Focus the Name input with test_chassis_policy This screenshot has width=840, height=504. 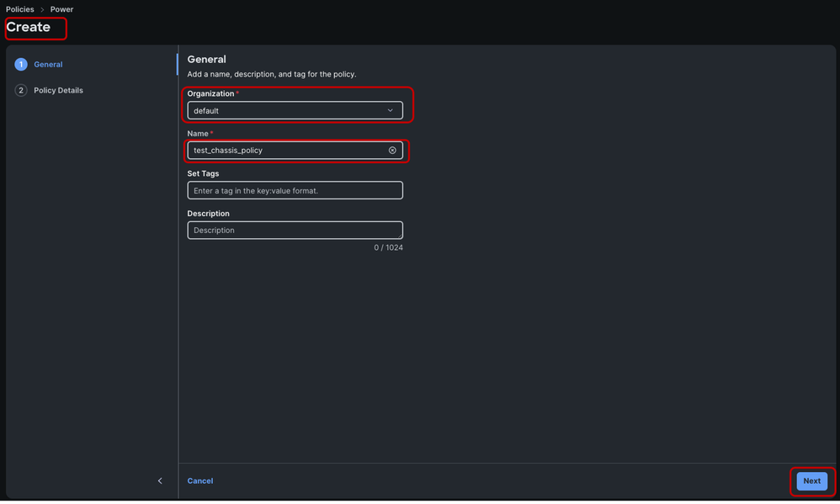pos(295,151)
